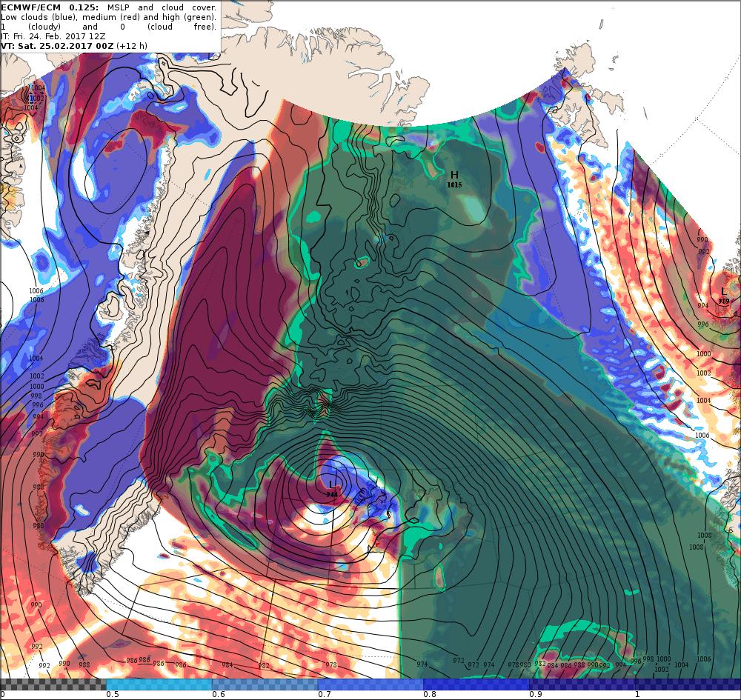Select the 989 pressure value label
The image size is (741, 700).
pyautogui.click(x=723, y=301)
